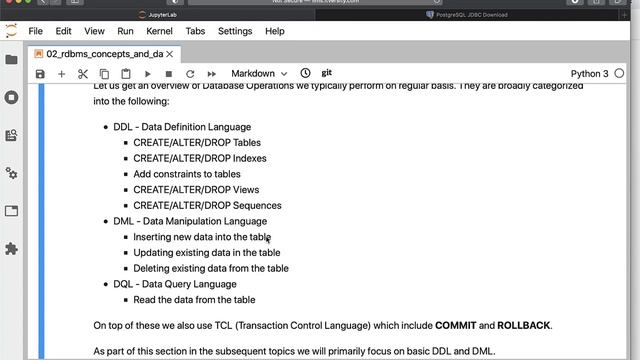The height and width of the screenshot is (360, 640).
Task: Click the bold word ROLLBACK
Action: [x=524, y=325]
